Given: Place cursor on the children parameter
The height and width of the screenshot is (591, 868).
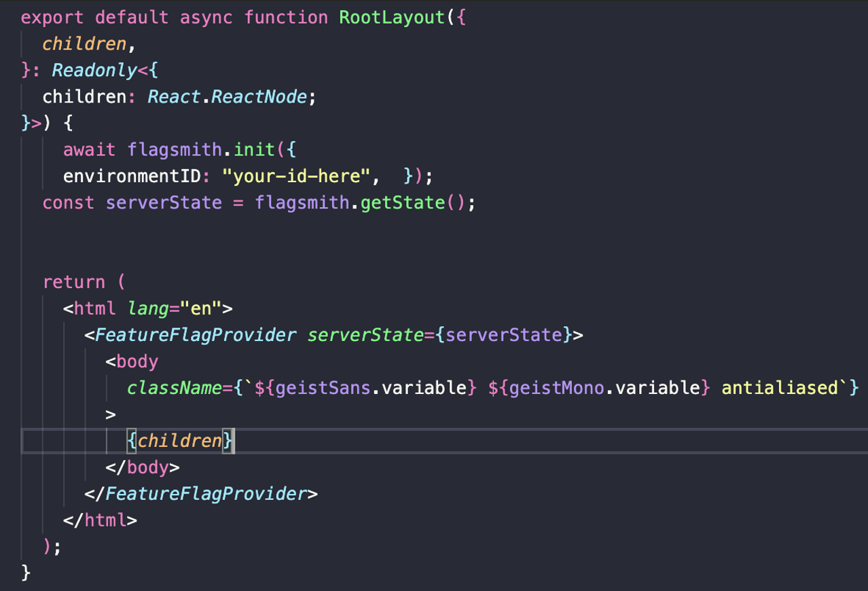Looking at the screenshot, I should tap(84, 43).
